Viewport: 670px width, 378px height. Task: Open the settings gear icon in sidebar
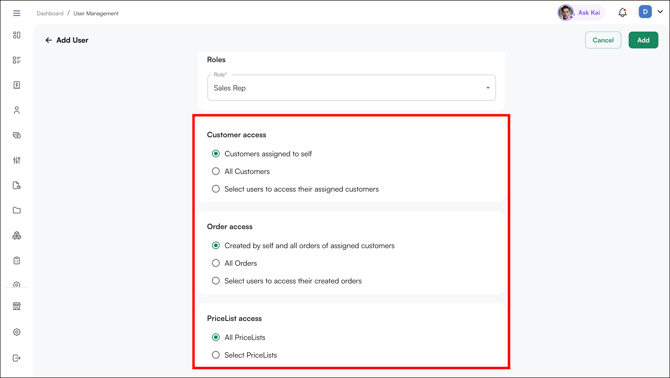[17, 332]
